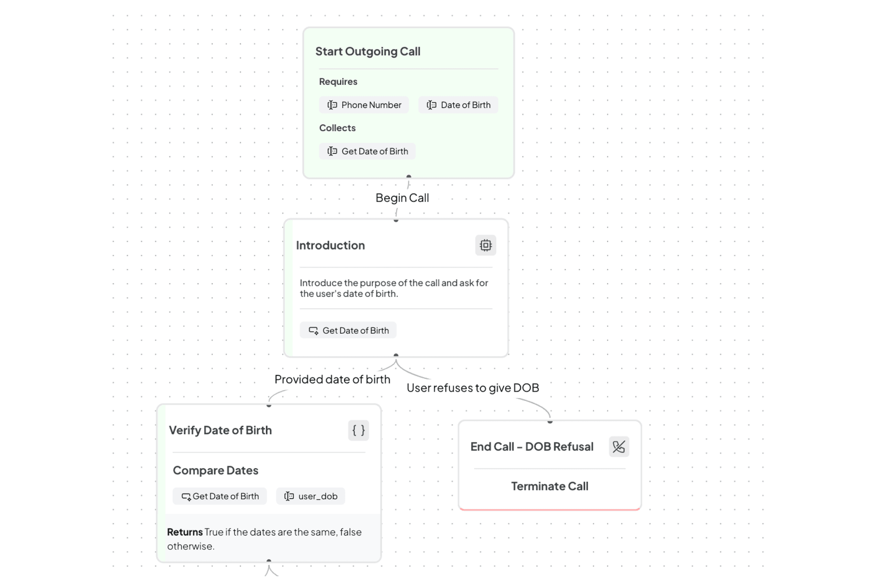Select the Terminate Call action text
This screenshot has height=588, width=877.
pyautogui.click(x=549, y=486)
